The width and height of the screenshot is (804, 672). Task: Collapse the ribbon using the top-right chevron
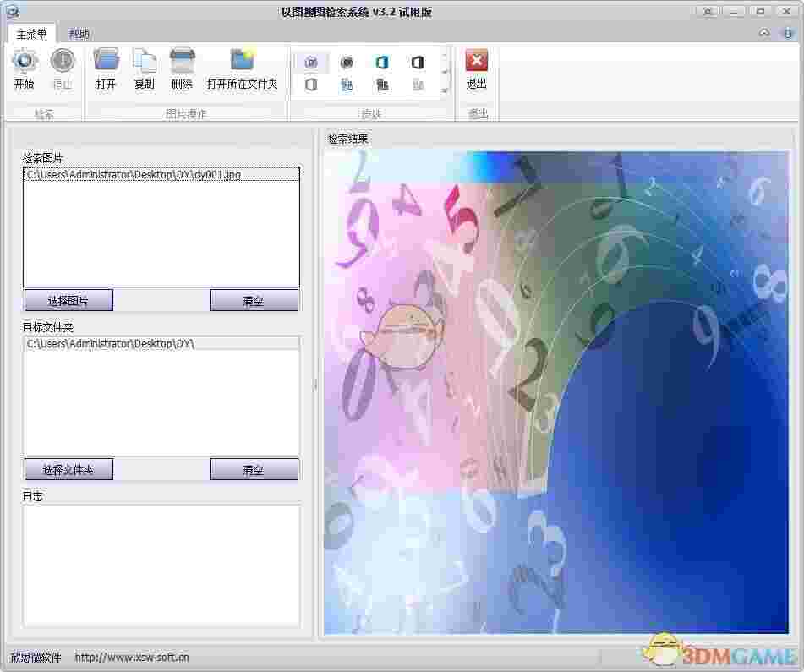764,33
